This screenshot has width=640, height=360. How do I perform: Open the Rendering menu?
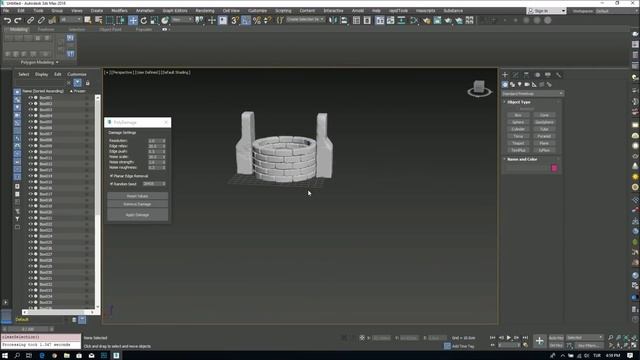(205, 11)
